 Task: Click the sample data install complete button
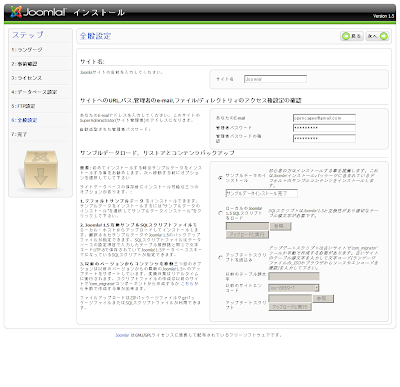(x=262, y=193)
